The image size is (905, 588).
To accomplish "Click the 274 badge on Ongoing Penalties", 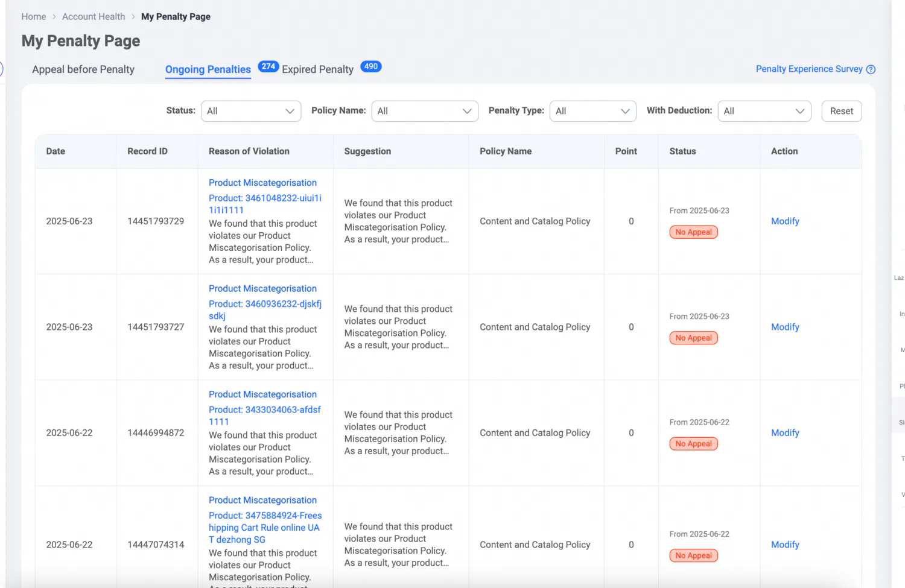I will pyautogui.click(x=268, y=66).
